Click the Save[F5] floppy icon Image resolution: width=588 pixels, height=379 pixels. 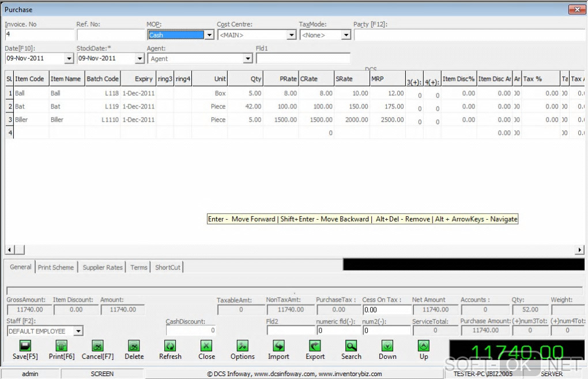25,345
